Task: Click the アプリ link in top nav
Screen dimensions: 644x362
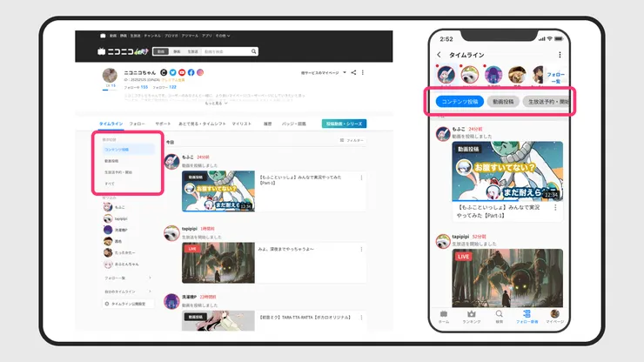Action: (x=206, y=36)
